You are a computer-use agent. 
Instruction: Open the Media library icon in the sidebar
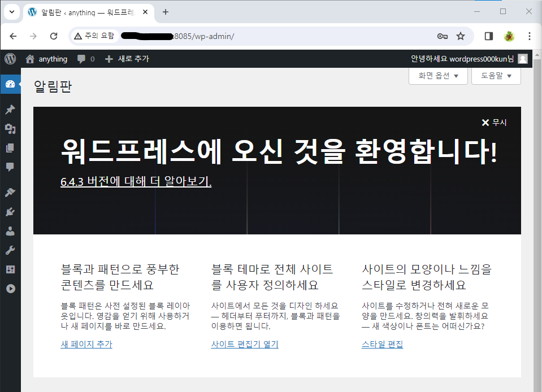click(10, 129)
